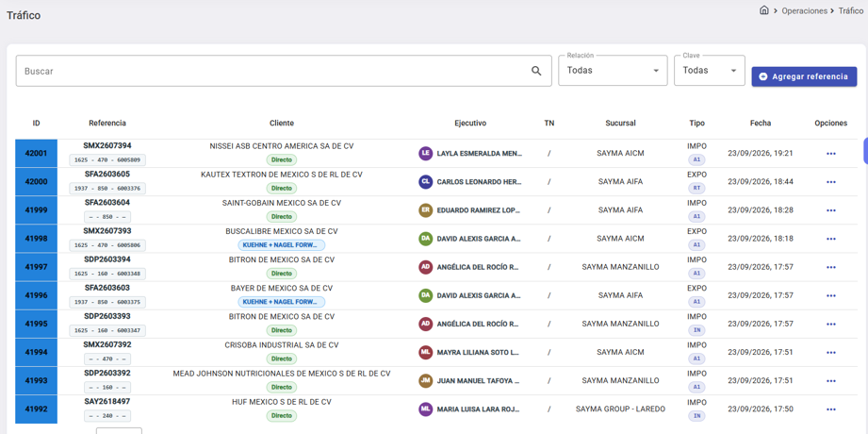Screen dimensions: 868x434
Task: Click DA avatar in row 41996
Action: tap(425, 296)
